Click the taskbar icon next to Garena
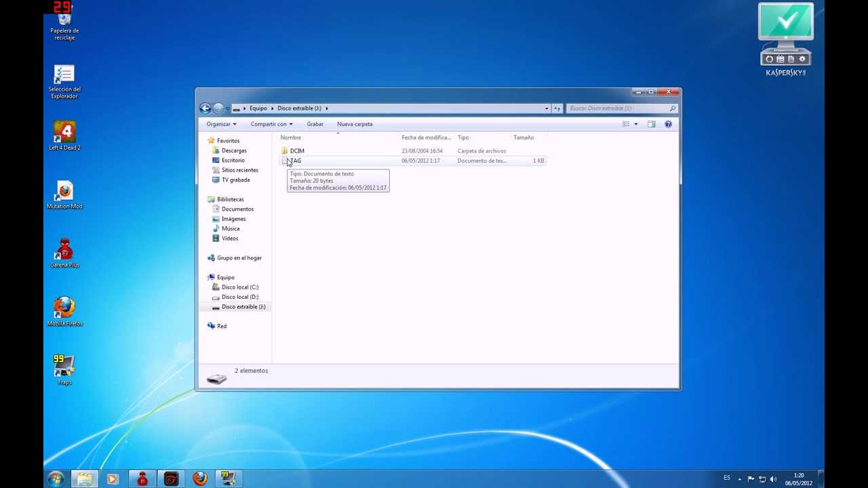The image size is (868, 488). pyautogui.click(x=171, y=479)
